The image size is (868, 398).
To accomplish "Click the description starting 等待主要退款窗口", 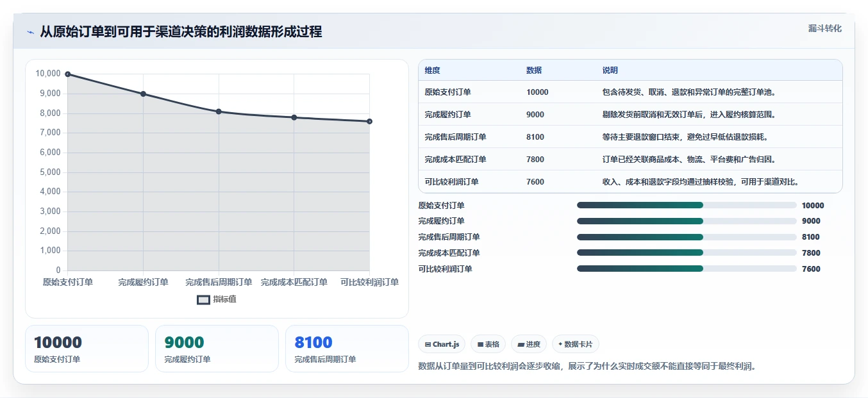I will tap(687, 137).
